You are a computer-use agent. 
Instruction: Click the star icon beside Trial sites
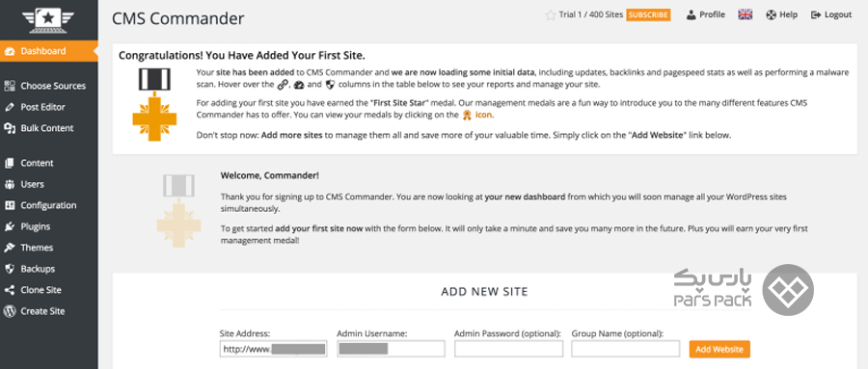pos(551,15)
